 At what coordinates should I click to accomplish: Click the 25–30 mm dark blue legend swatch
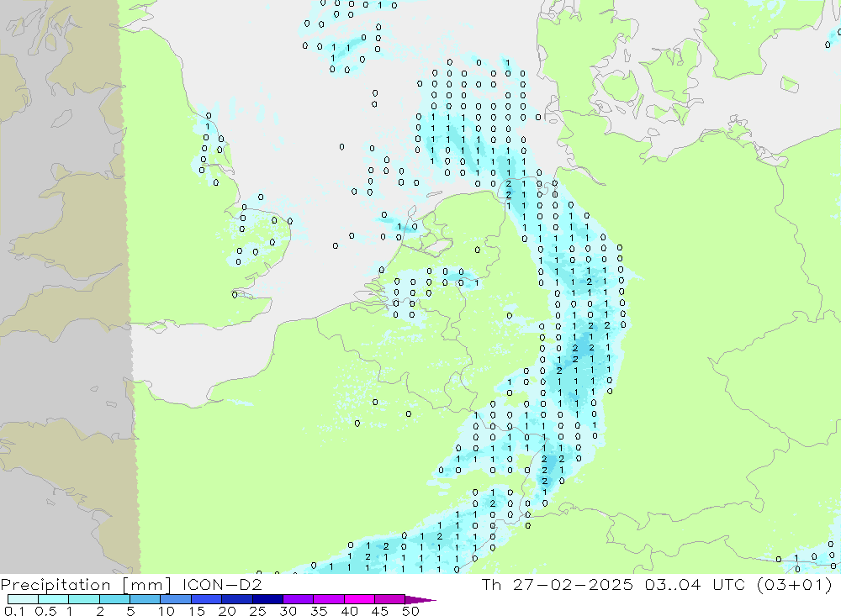(267, 599)
